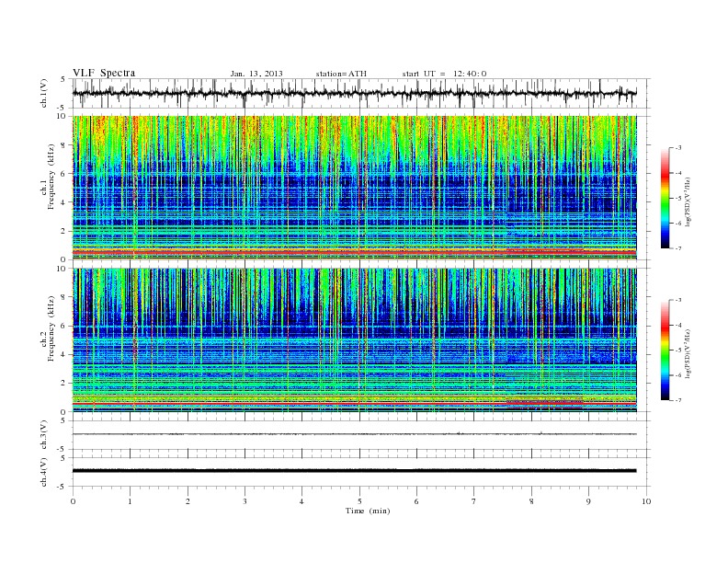Click the "5" tick on the ch.3(V) voltage axis
Screen dimensions: 728x563
pyautogui.click(x=64, y=420)
